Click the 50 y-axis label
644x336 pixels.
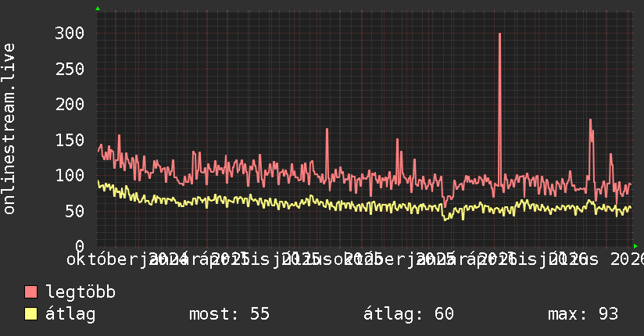(x=75, y=211)
